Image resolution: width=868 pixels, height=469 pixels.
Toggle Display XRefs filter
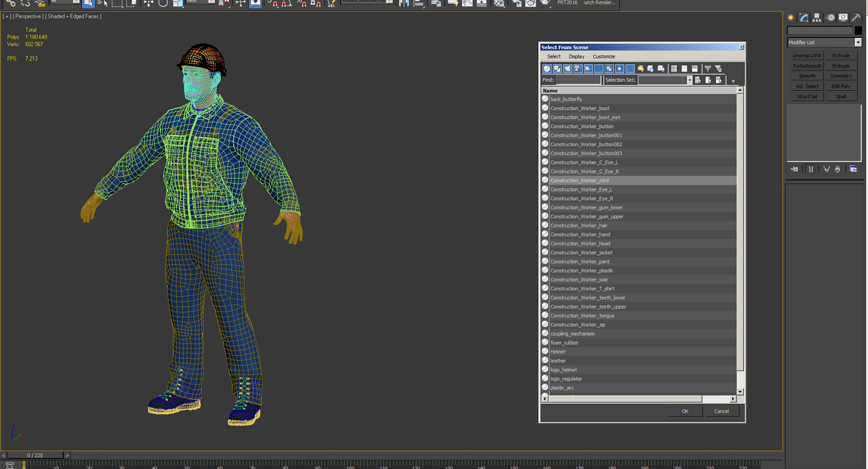(619, 69)
